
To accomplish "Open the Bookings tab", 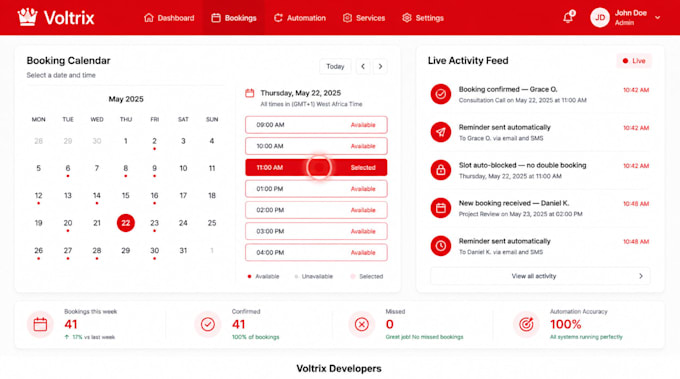I will [x=234, y=18].
